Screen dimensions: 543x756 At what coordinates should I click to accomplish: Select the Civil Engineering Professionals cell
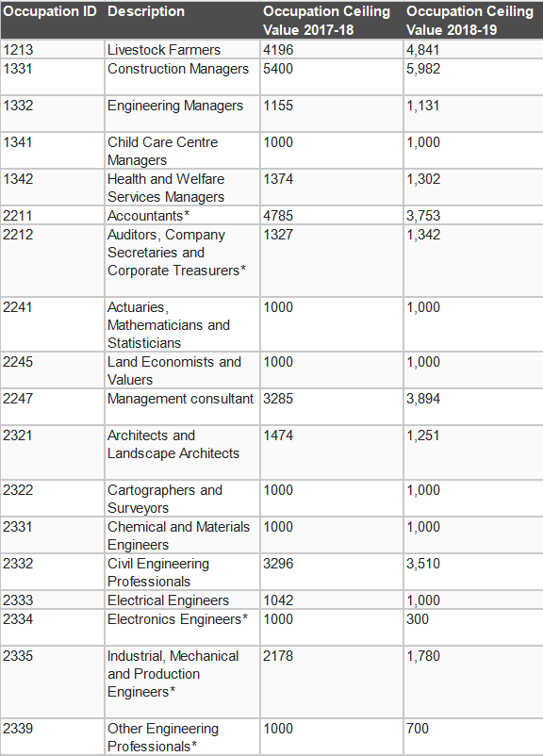tap(182, 572)
